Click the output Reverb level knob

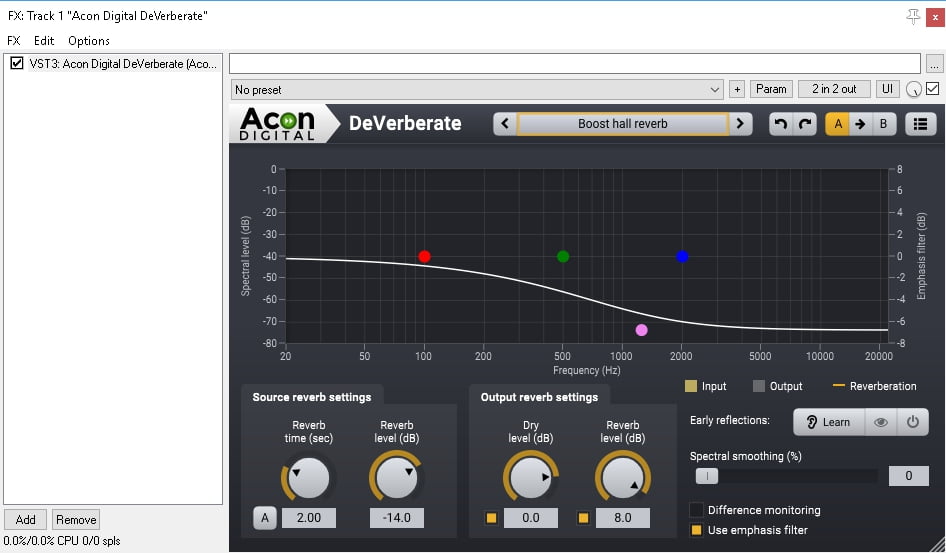click(623, 478)
